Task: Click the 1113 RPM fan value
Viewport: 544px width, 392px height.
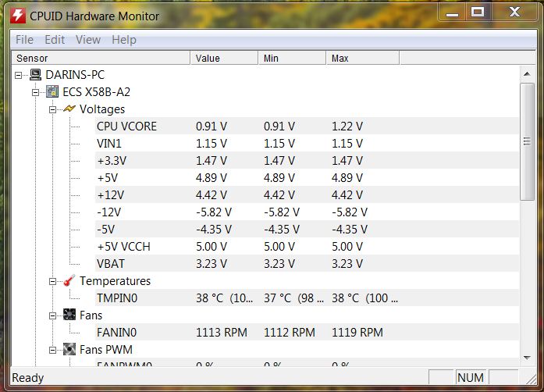Action: point(222,333)
